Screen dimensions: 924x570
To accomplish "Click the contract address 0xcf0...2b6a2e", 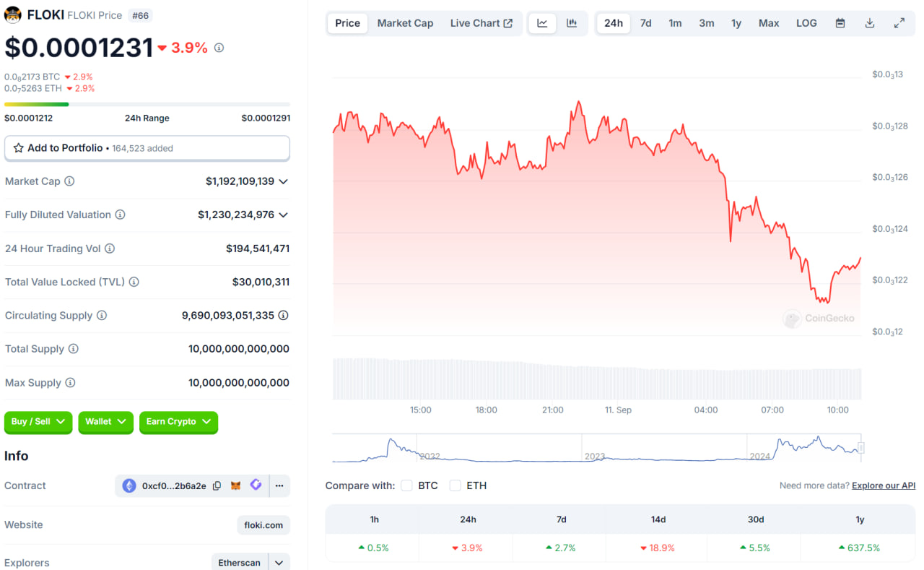I will pos(174,486).
